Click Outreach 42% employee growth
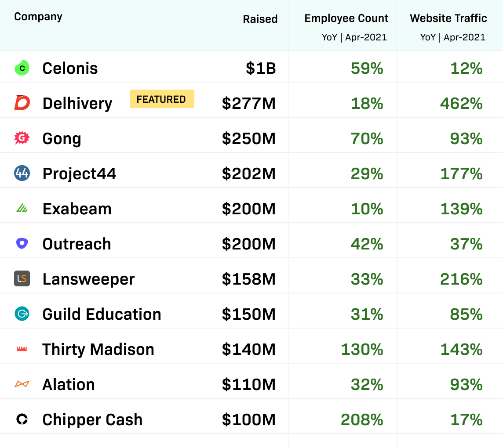 367,244
